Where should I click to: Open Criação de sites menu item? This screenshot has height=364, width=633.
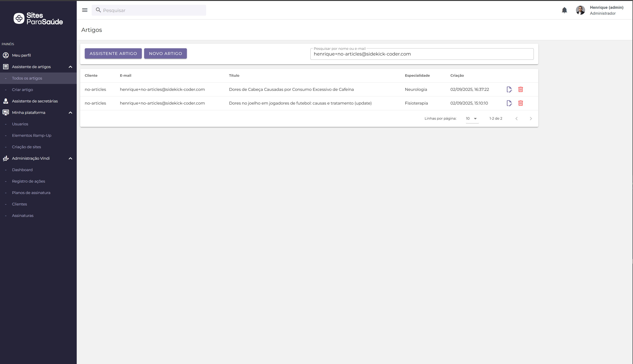tap(38, 147)
